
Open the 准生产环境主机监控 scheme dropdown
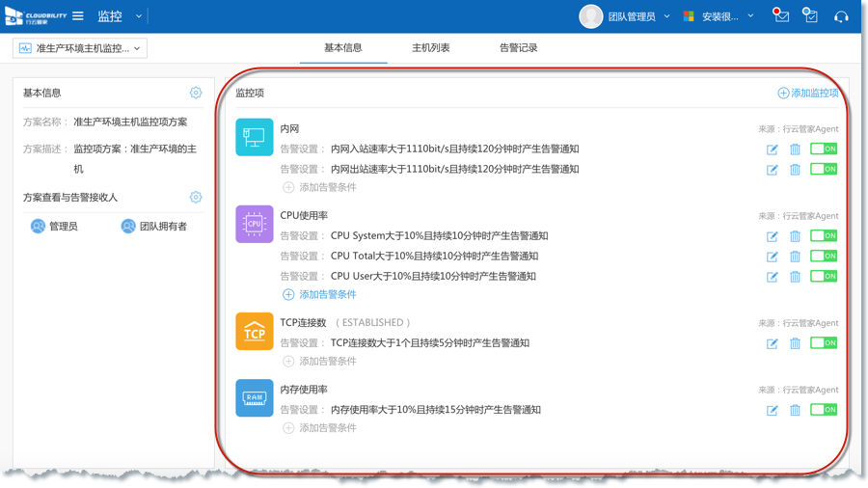click(80, 48)
